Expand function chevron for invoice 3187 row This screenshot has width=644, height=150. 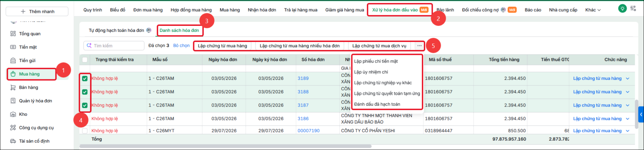click(x=627, y=105)
